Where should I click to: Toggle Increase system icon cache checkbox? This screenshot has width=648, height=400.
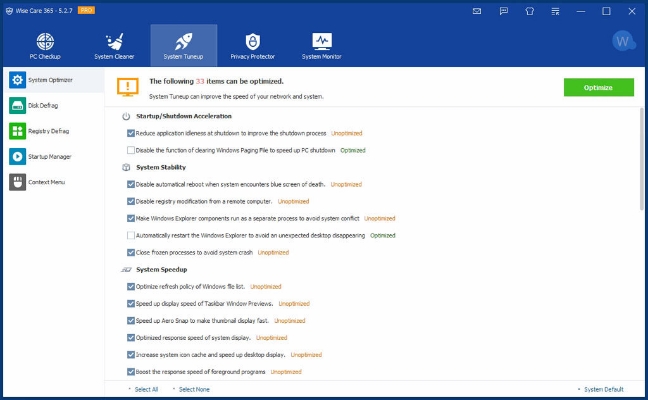[x=131, y=355]
